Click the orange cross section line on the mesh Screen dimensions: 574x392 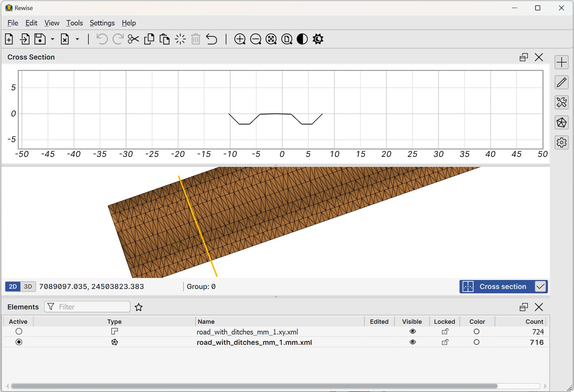[198, 226]
